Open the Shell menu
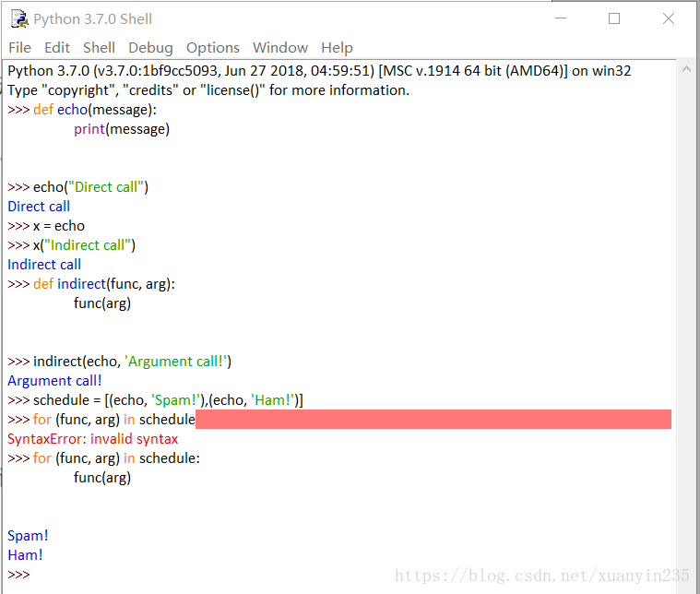Image resolution: width=700 pixels, height=594 pixels. pyautogui.click(x=99, y=48)
